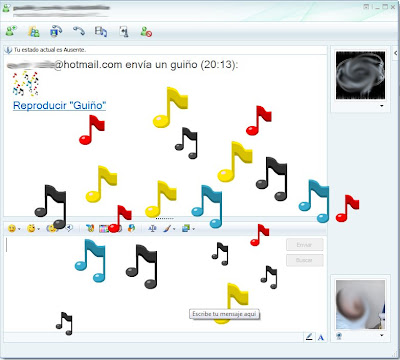This screenshot has height=360, width=400.
Task: Invite a contact to this conversation
Action: [11, 31]
